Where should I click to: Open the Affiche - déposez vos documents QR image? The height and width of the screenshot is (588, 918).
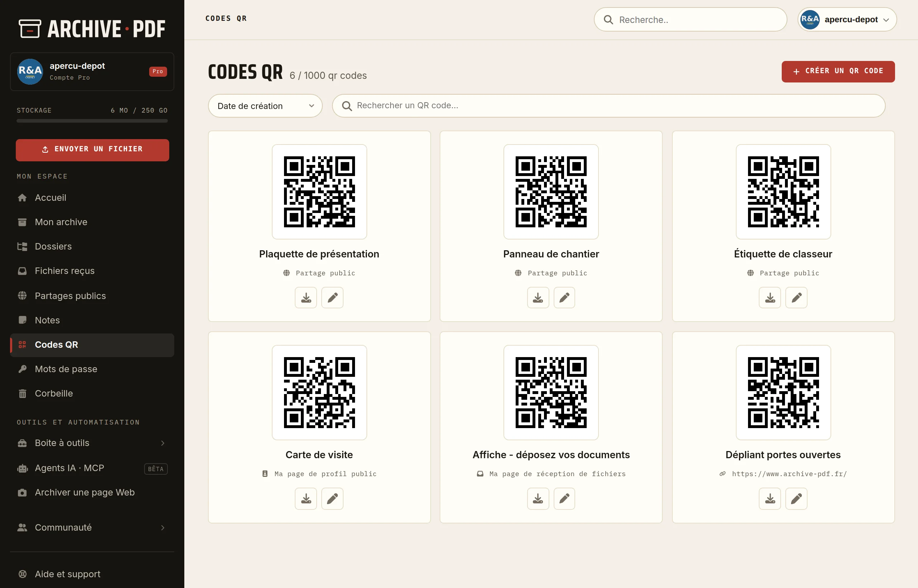(551, 393)
